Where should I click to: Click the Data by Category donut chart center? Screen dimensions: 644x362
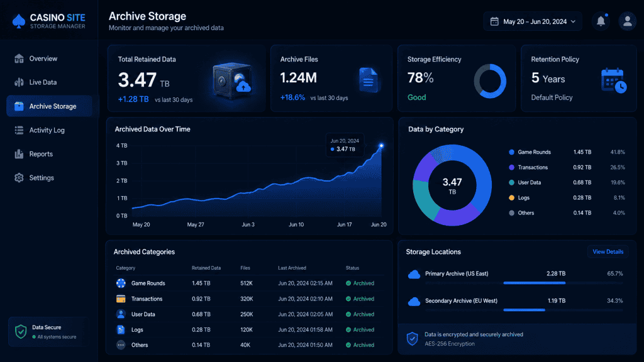(x=452, y=185)
